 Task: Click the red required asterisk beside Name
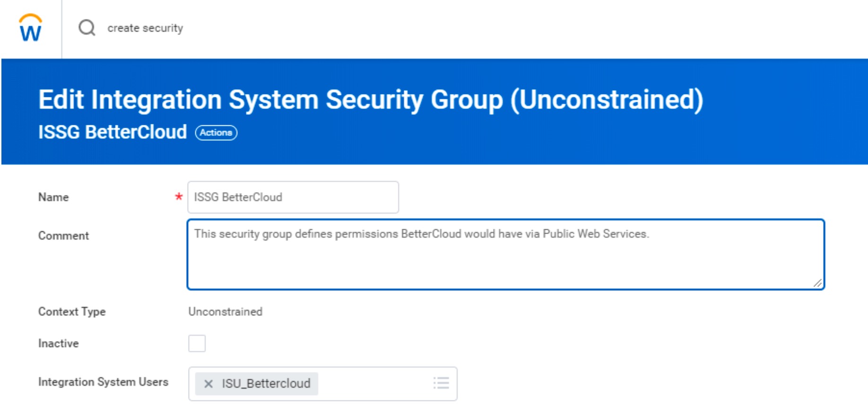coord(178,198)
